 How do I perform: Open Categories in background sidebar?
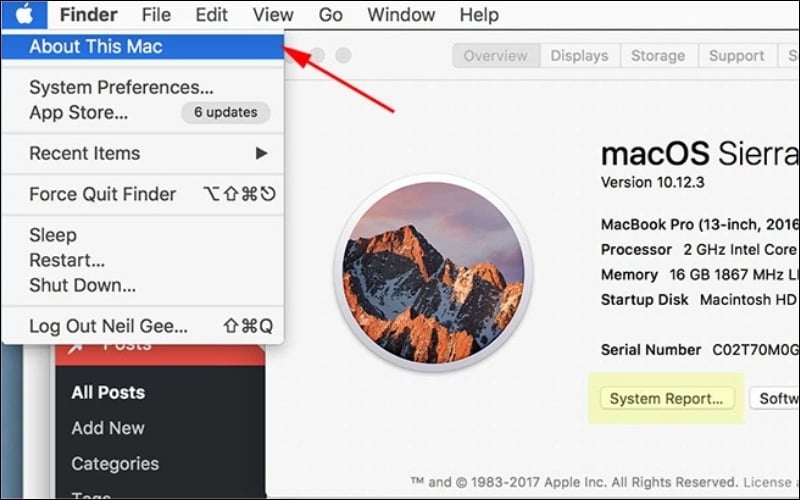click(115, 464)
